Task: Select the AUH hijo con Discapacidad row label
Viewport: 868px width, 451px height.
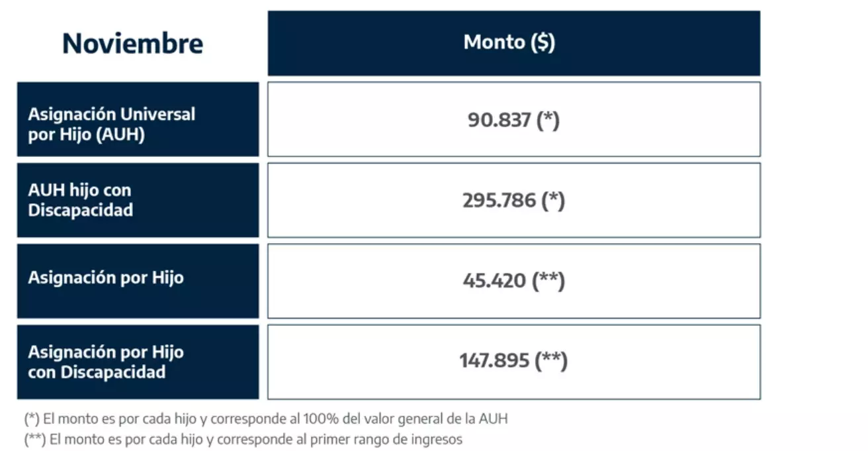Action: 80,200
